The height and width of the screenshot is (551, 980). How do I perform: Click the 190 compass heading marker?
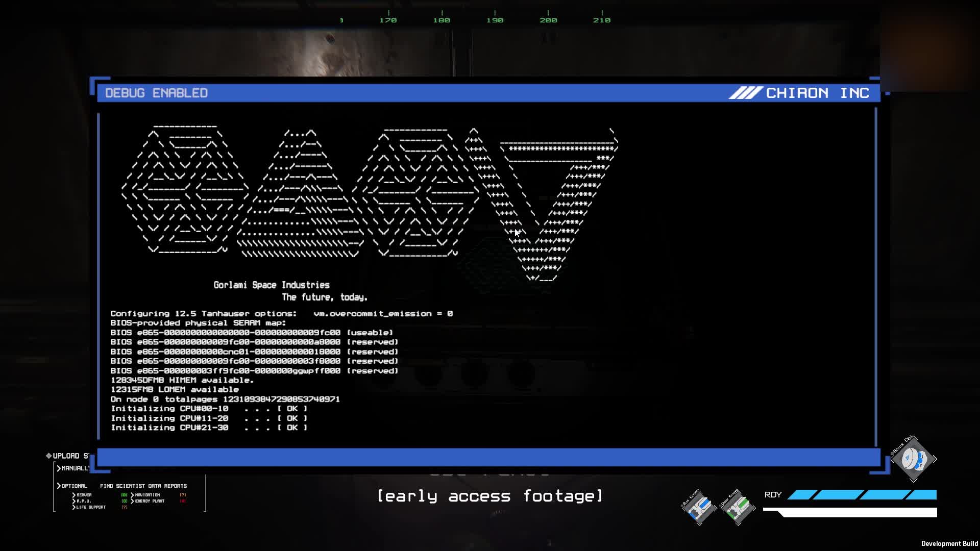(x=495, y=20)
